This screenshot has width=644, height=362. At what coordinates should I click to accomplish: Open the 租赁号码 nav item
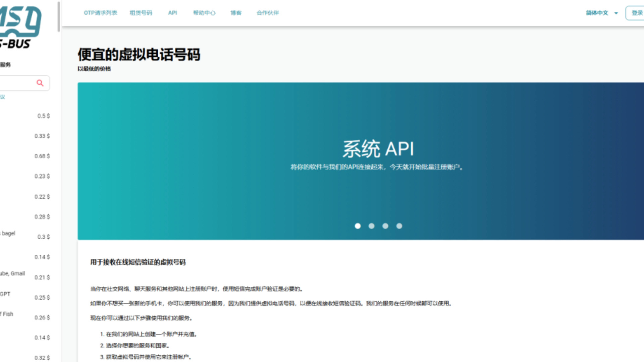click(x=141, y=13)
